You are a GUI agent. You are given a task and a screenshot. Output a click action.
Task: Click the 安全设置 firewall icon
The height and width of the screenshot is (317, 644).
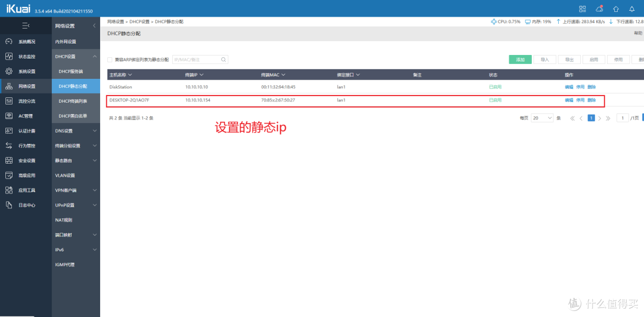9,161
